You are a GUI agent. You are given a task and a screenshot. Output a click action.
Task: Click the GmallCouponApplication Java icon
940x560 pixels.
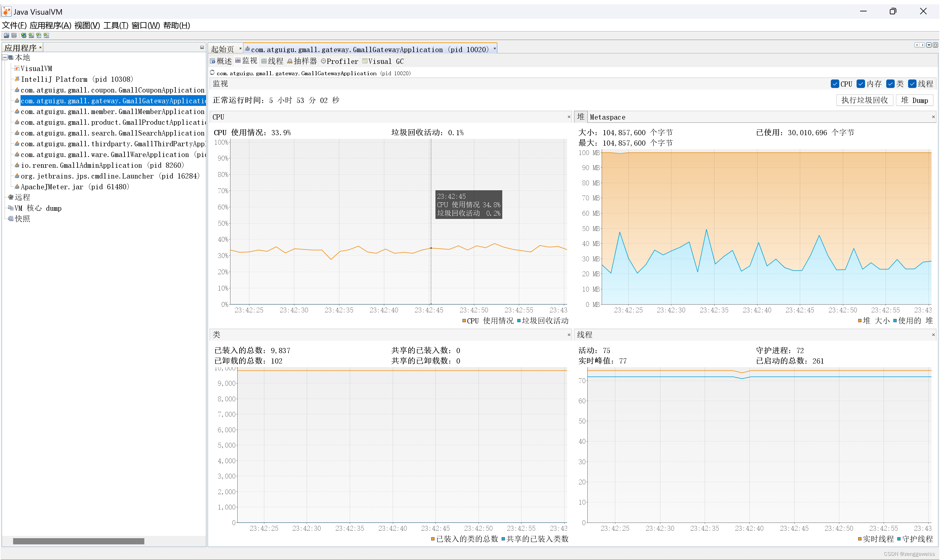pyautogui.click(x=17, y=90)
